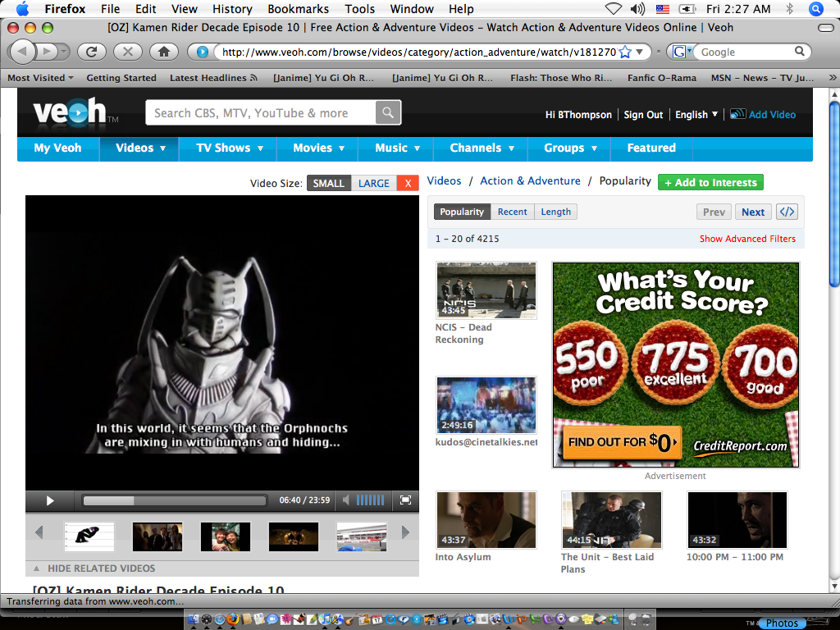Reload the page with refresh icon
The height and width of the screenshot is (630, 840).
(x=92, y=52)
